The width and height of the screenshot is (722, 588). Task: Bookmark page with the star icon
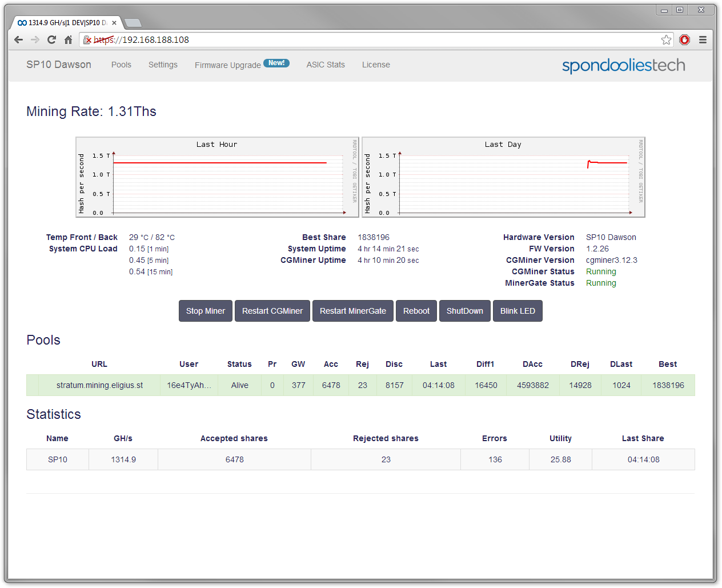click(x=666, y=39)
